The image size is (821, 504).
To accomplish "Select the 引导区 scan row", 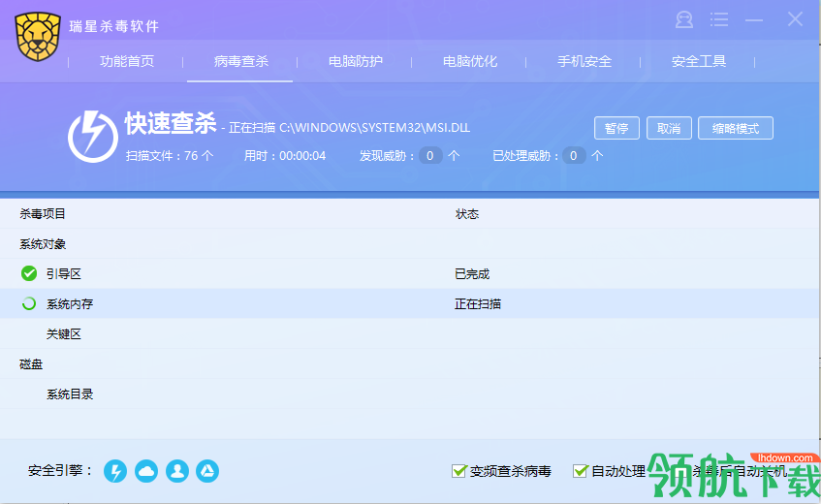I will [x=409, y=273].
